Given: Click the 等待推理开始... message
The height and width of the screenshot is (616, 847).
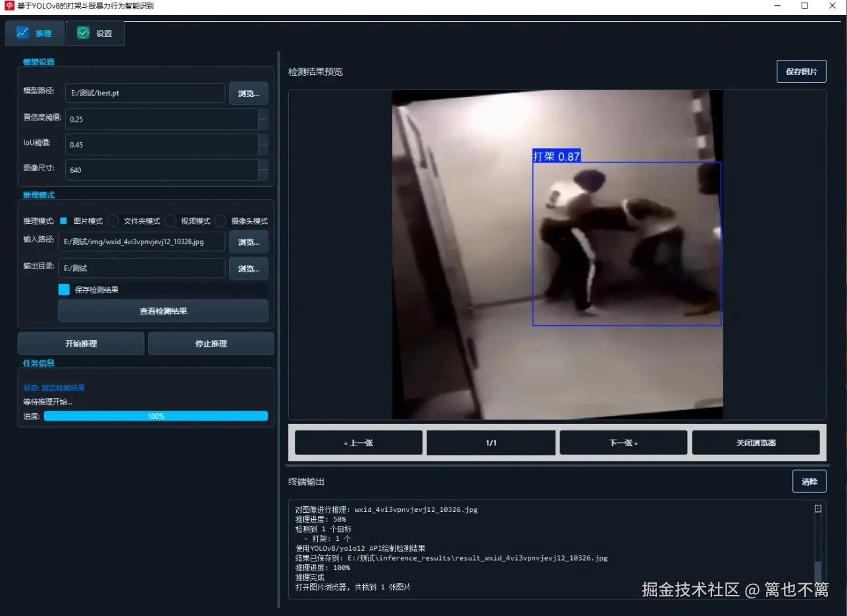Looking at the screenshot, I should 48,401.
